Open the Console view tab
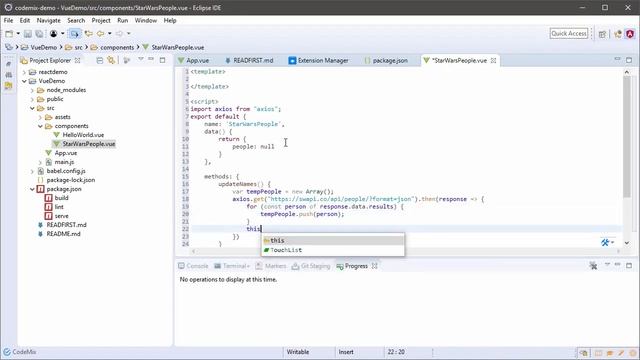640x360 pixels. 193,266
